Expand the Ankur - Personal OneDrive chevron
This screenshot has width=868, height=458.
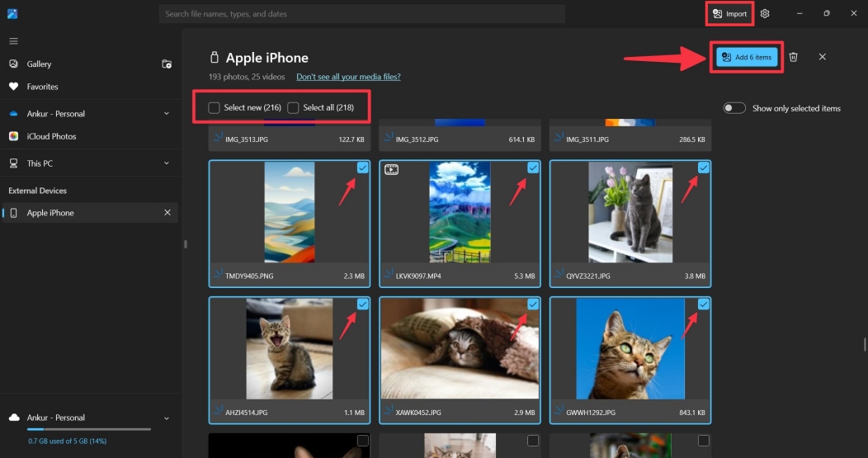coord(167,114)
